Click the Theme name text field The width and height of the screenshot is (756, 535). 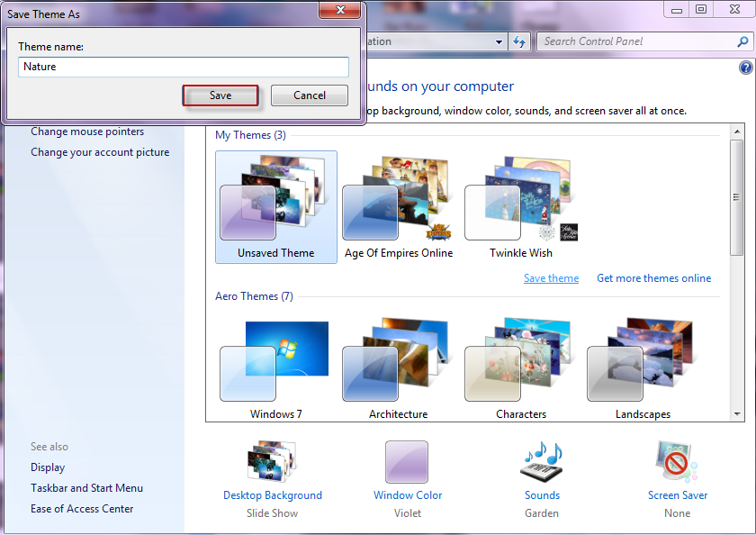pyautogui.click(x=184, y=67)
